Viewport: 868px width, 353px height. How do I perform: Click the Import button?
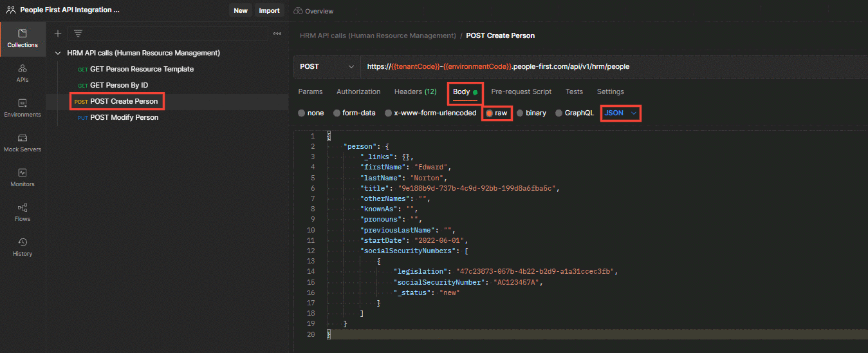[x=269, y=10]
